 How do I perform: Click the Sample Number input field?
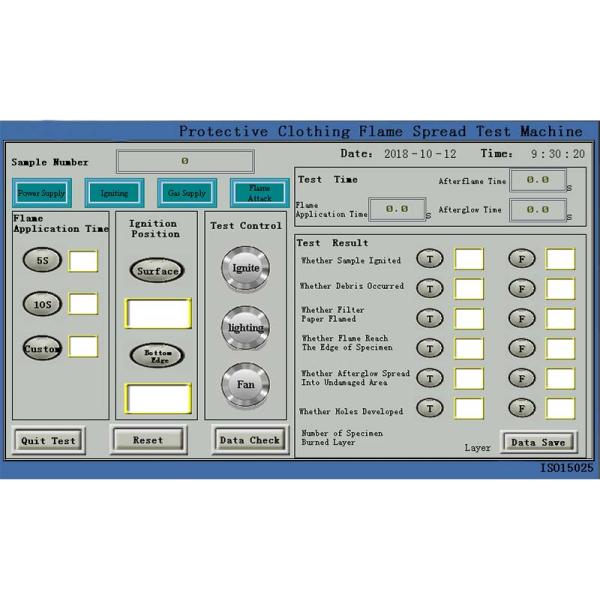click(x=185, y=161)
